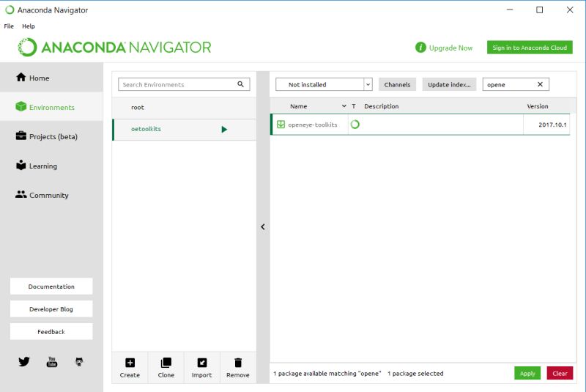Image resolution: width=586 pixels, height=392 pixels.
Task: Click the Description column header
Action: (x=381, y=106)
